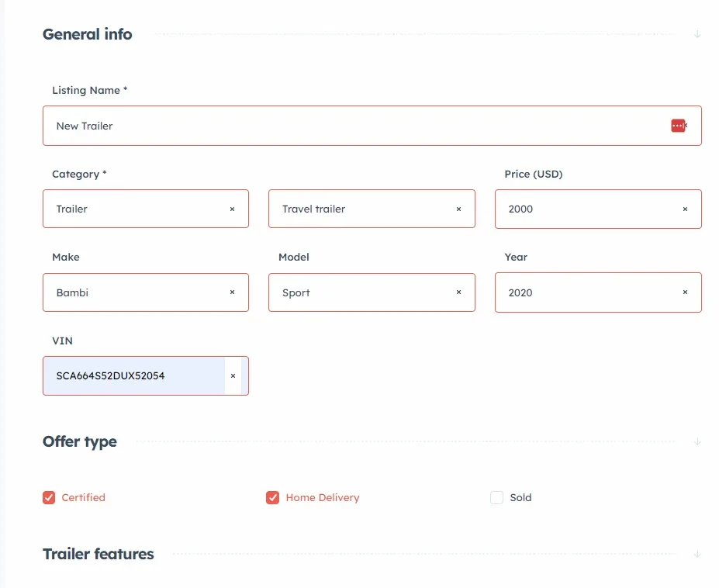Click the Sold label text

(x=520, y=498)
